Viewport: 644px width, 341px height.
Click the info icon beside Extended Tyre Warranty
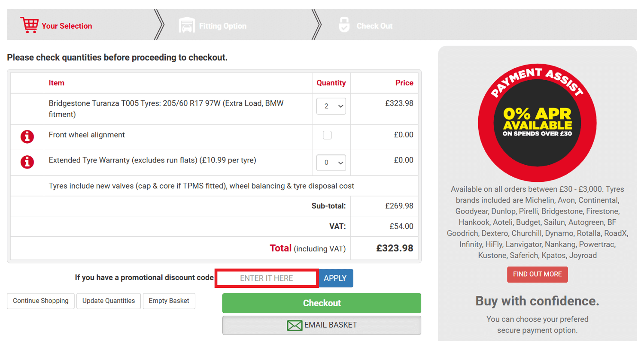click(x=27, y=163)
